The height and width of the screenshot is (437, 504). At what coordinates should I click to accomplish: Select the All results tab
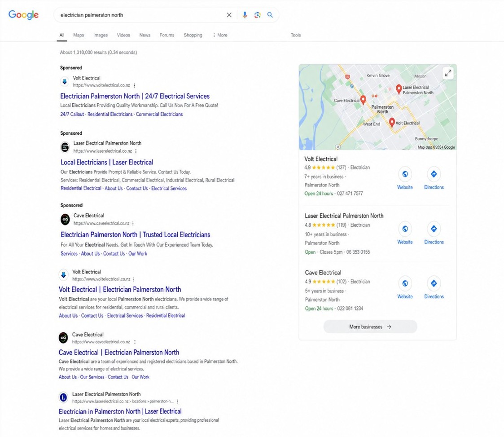pos(62,35)
